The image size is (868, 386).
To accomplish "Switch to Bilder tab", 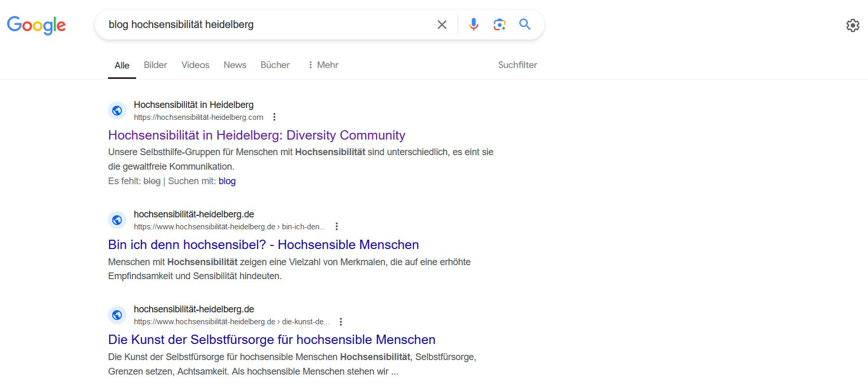I will (x=155, y=65).
